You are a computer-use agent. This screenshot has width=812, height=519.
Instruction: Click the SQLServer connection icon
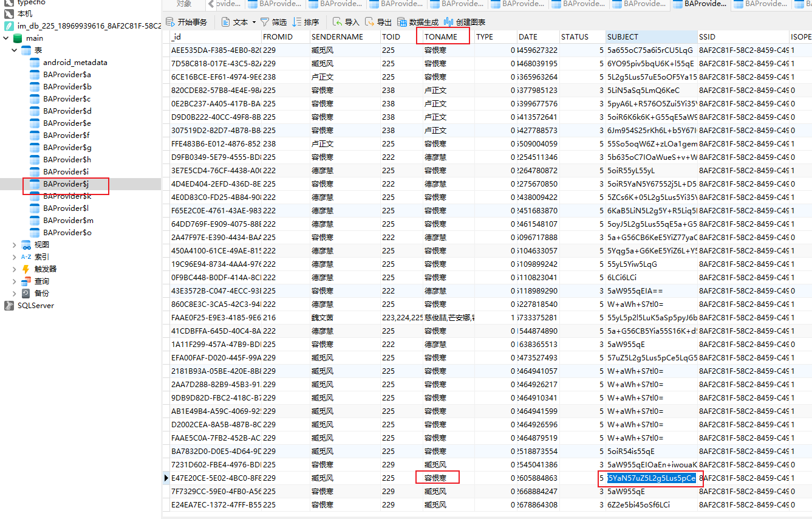tap(9, 306)
